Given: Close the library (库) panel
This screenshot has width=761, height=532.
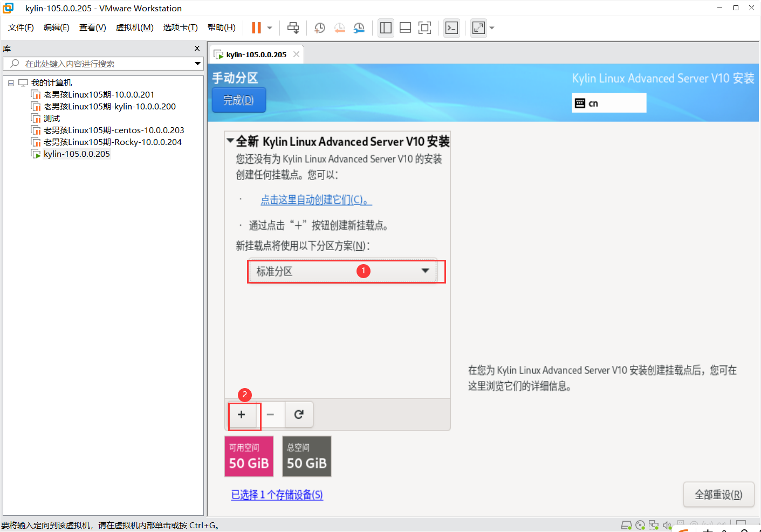Looking at the screenshot, I should [197, 49].
